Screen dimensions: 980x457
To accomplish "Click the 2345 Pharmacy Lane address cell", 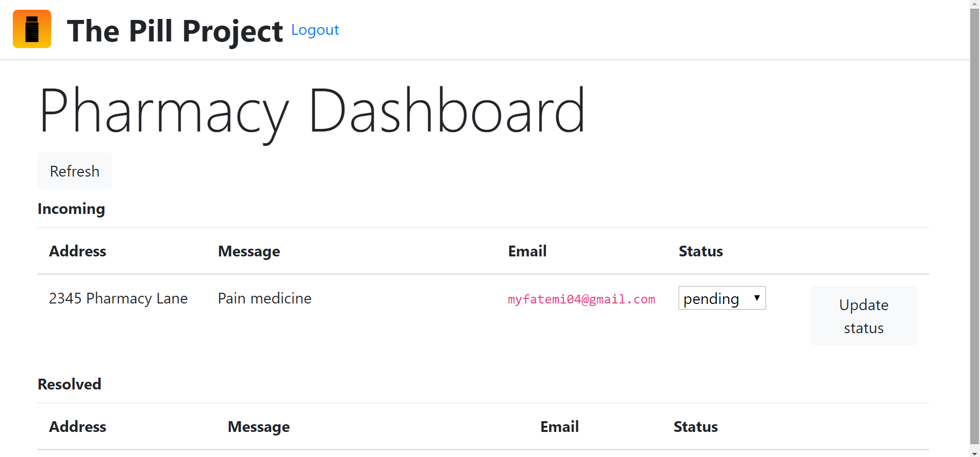I will pos(118,298).
